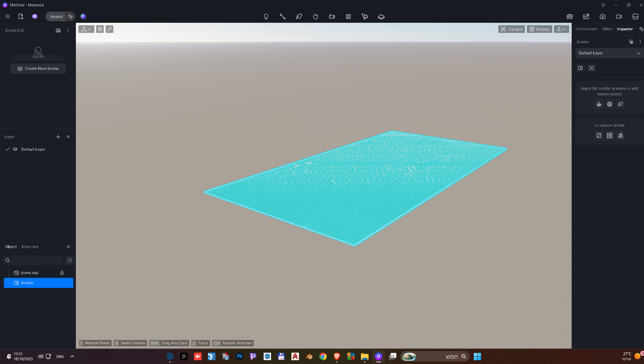Click the globe icon in viewport toolbar
The image size is (644, 364).
pyautogui.click(x=100, y=29)
